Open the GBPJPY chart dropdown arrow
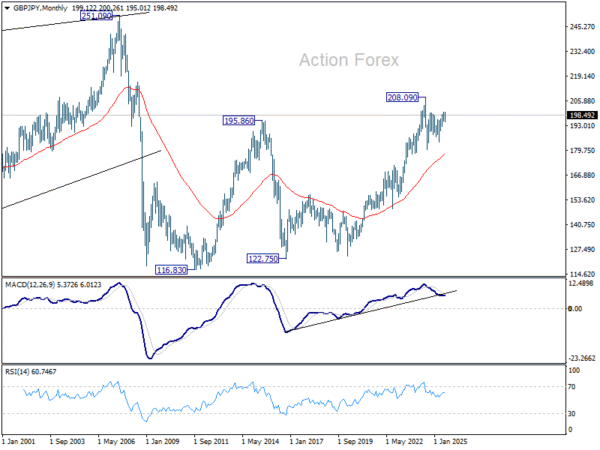Screen dimensions: 600x450 (7, 8)
